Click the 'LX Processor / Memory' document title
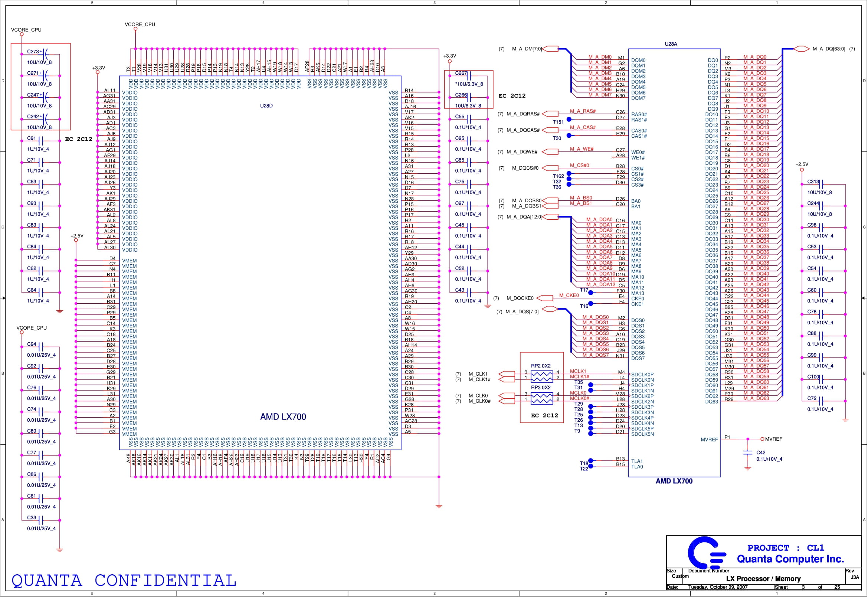 point(763,579)
